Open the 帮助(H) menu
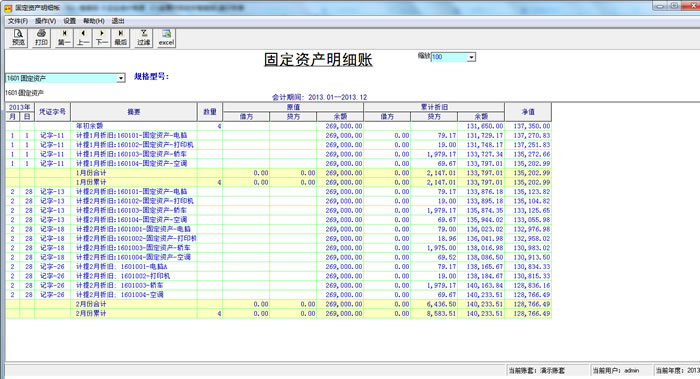This screenshot has width=700, height=379. pyautogui.click(x=94, y=21)
